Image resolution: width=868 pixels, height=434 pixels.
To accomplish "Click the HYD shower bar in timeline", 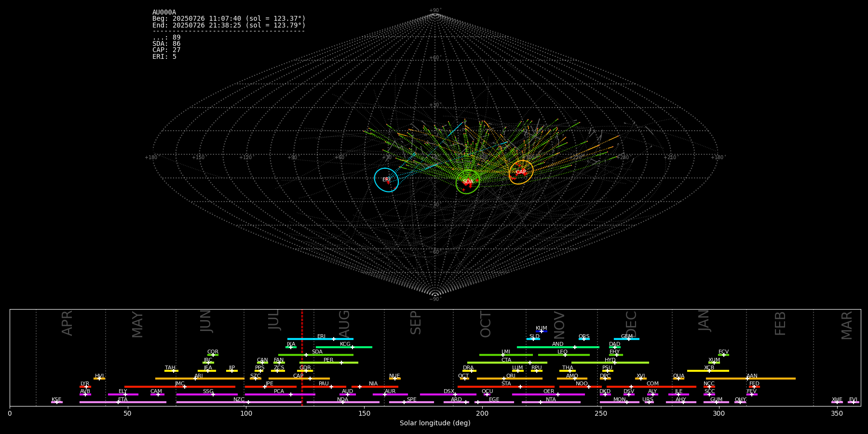I will pyautogui.click(x=610, y=363).
